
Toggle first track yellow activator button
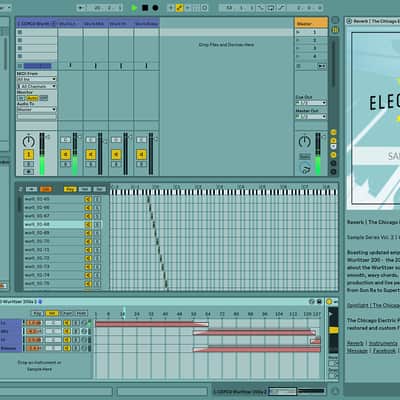click(29, 155)
